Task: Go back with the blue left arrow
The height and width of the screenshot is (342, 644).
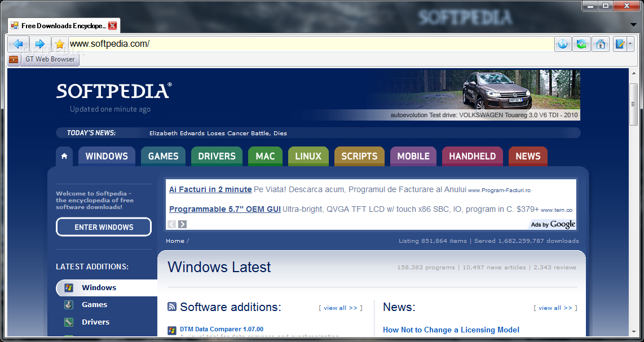Action: coord(18,44)
